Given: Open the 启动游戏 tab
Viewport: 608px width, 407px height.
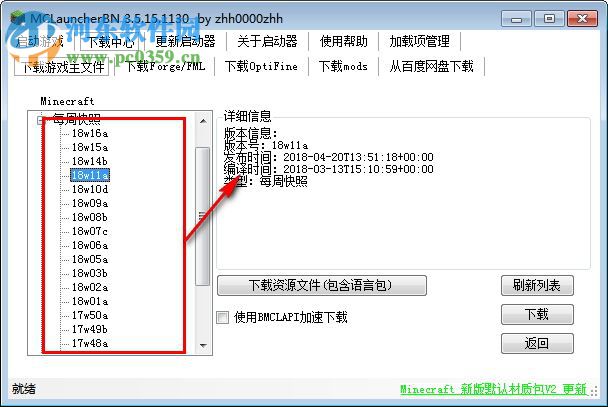Looking at the screenshot, I should click(x=40, y=41).
